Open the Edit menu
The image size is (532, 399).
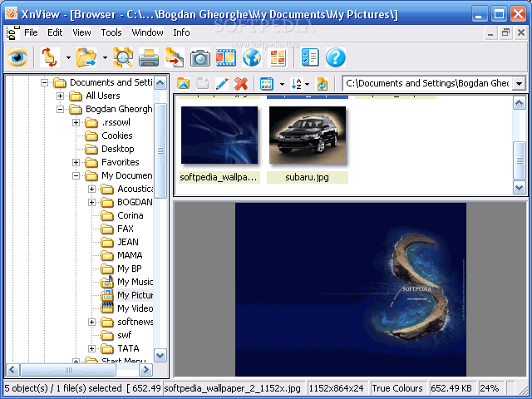tap(55, 32)
